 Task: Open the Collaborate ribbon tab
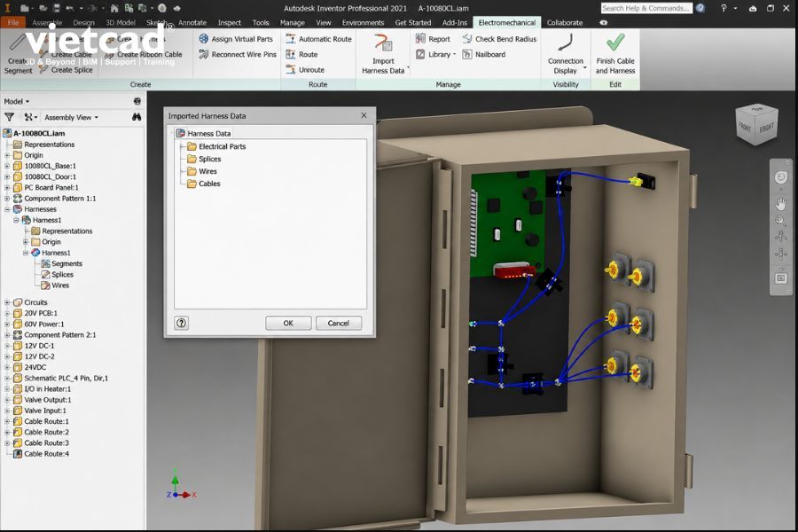(x=565, y=22)
